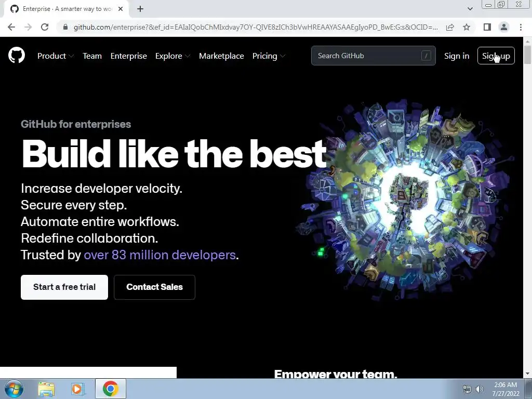Click the network tray icon
Screen dimensions: 532x399
tap(467, 389)
